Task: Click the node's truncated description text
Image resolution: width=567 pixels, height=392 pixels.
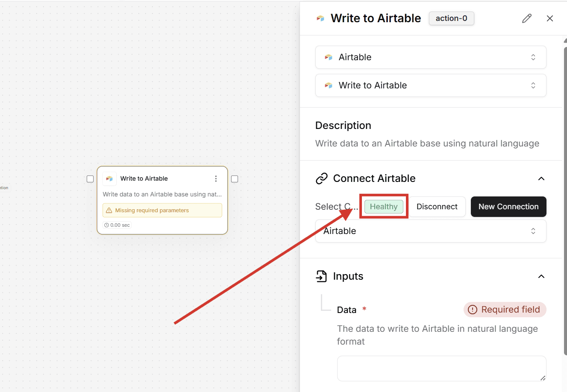Action: [162, 194]
